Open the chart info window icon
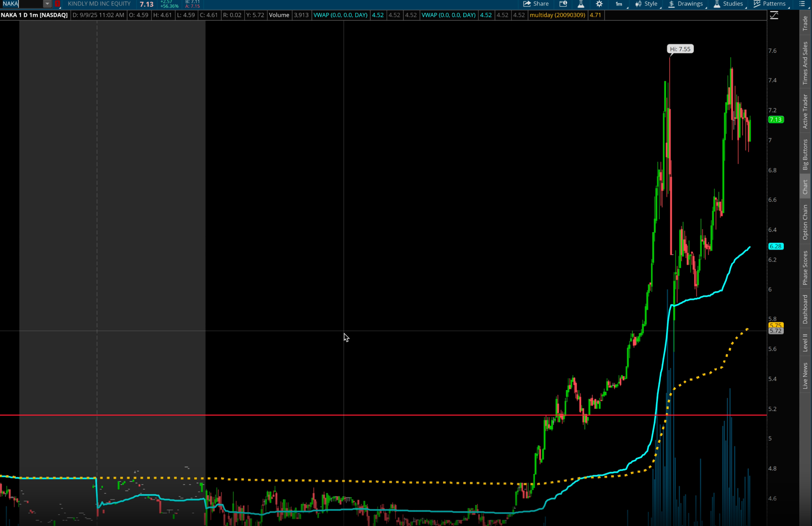Image resolution: width=812 pixels, height=526 pixels. pyautogui.click(x=563, y=4)
